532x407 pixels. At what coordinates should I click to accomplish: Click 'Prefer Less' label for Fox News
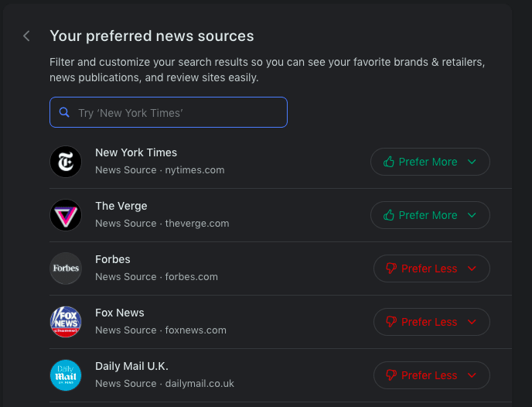click(429, 322)
